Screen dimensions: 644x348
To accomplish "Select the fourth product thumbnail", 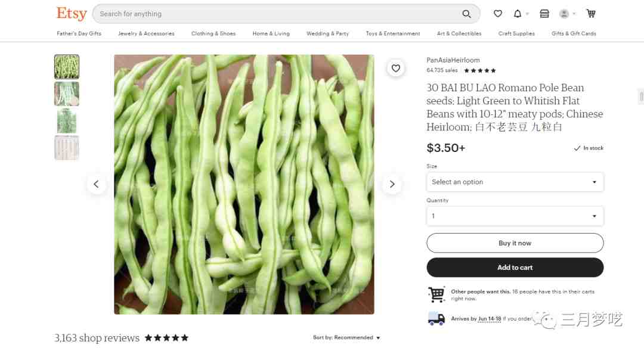I will coord(67,148).
